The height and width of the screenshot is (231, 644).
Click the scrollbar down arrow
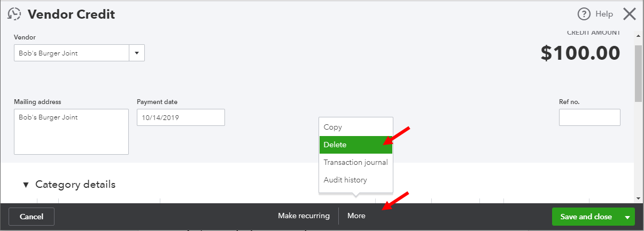[x=638, y=198]
